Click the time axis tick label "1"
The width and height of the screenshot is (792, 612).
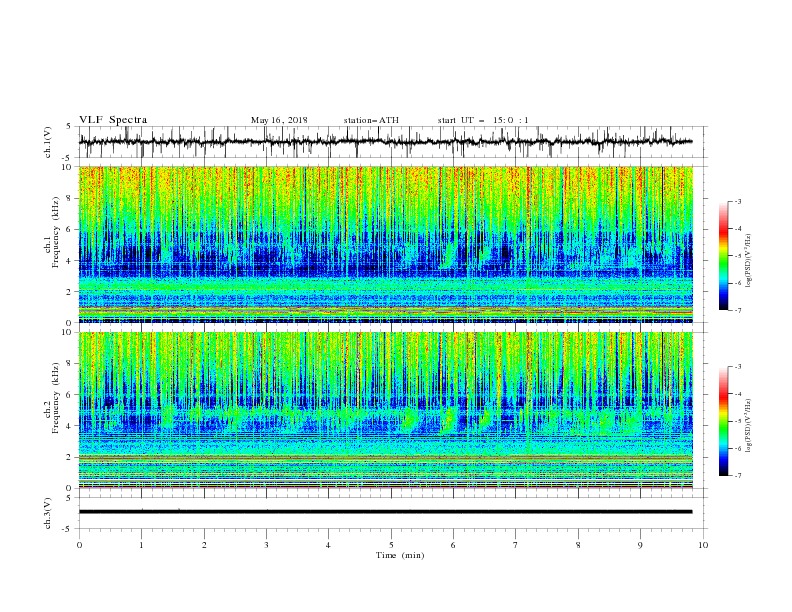(141, 545)
